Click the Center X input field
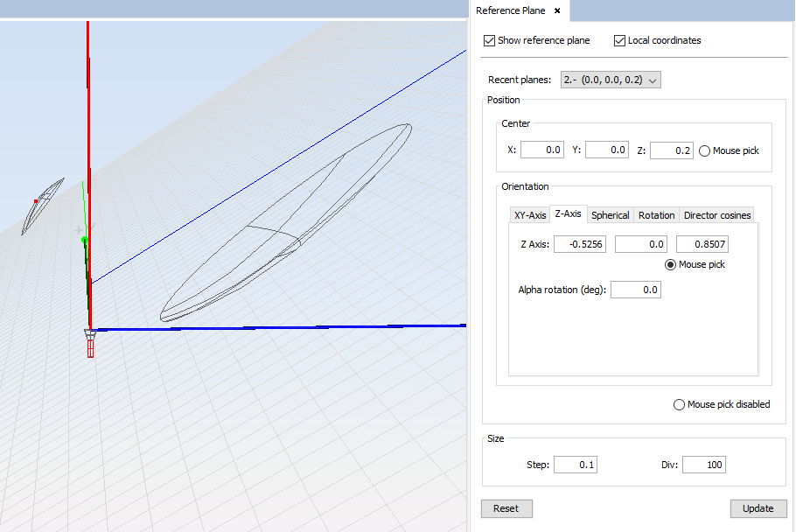 541,150
